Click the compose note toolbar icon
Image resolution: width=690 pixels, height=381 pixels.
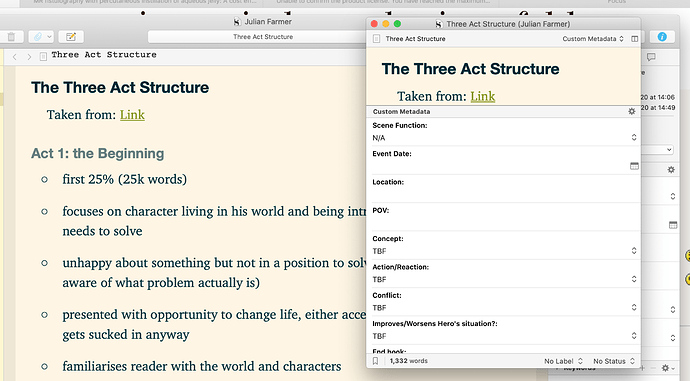coord(71,37)
